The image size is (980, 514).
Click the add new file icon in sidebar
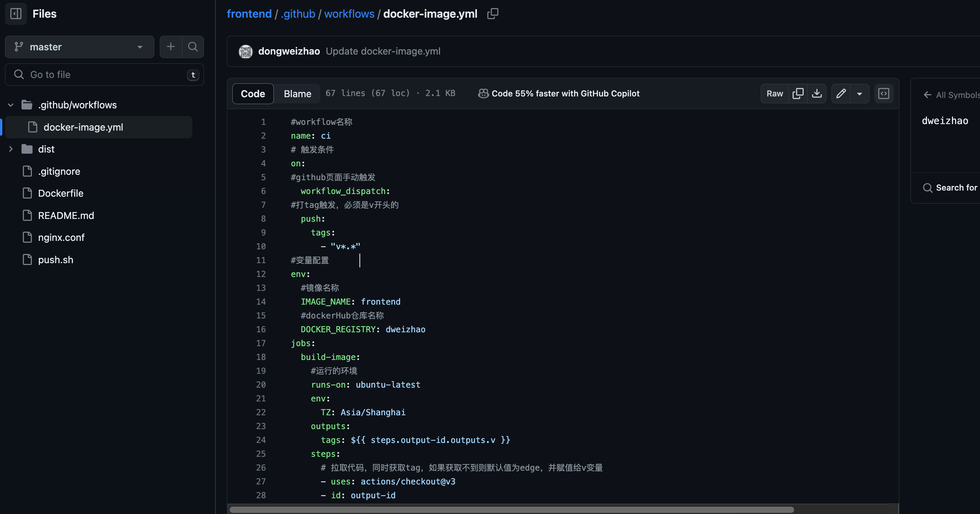pos(171,46)
